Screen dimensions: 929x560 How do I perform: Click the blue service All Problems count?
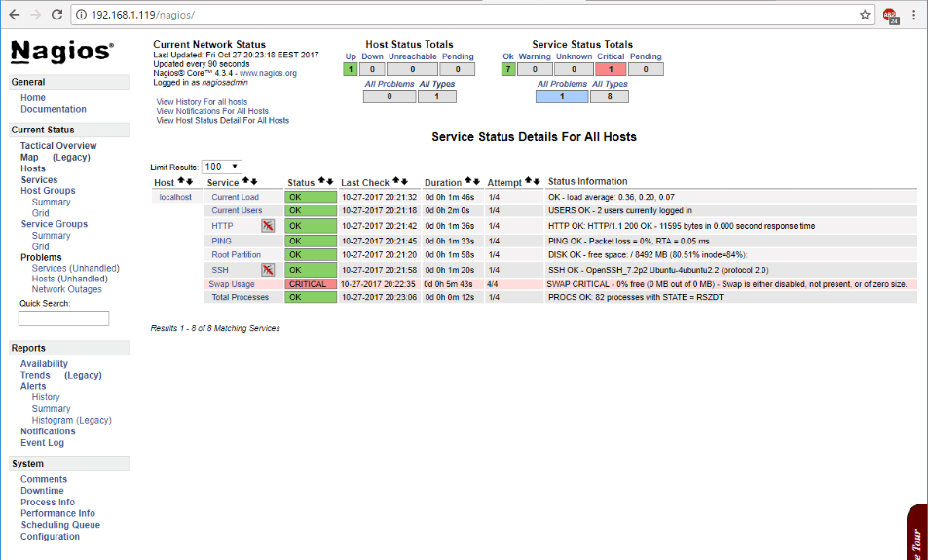(x=562, y=96)
